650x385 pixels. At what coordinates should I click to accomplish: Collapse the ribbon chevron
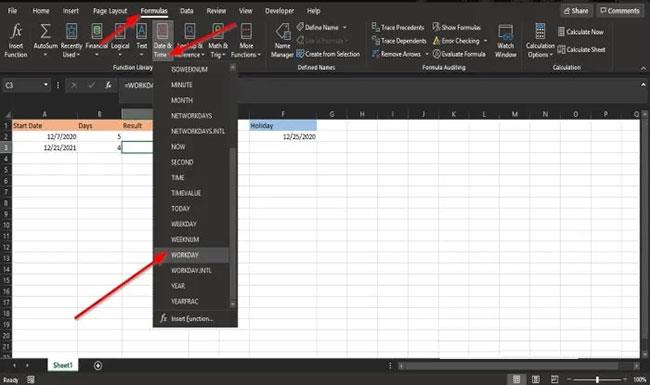[643, 68]
